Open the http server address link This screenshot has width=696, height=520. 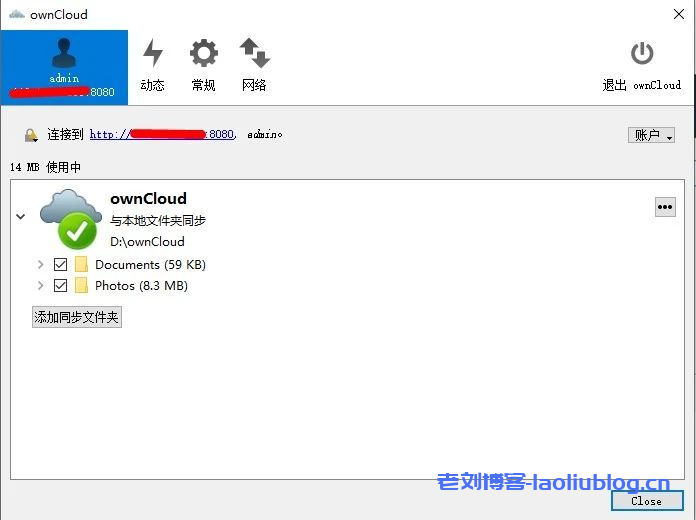(x=163, y=134)
